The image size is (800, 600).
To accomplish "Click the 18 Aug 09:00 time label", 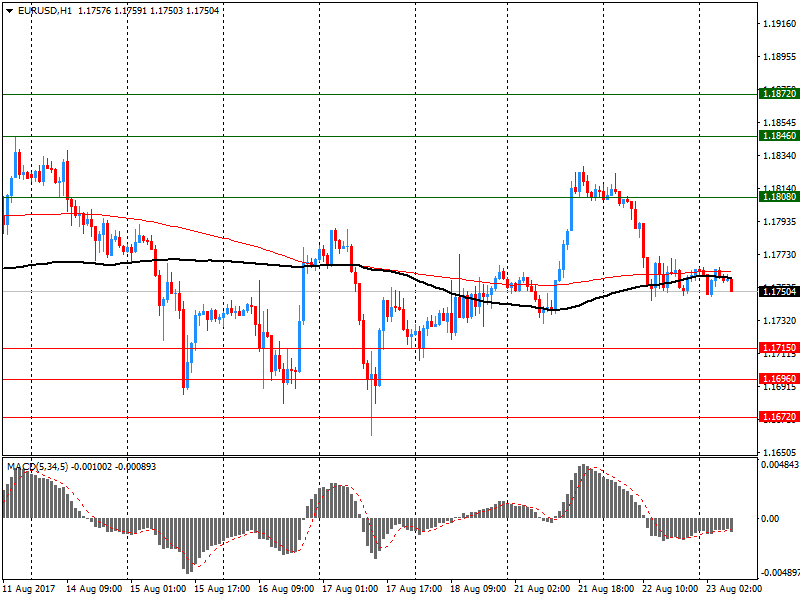I will click(478, 589).
